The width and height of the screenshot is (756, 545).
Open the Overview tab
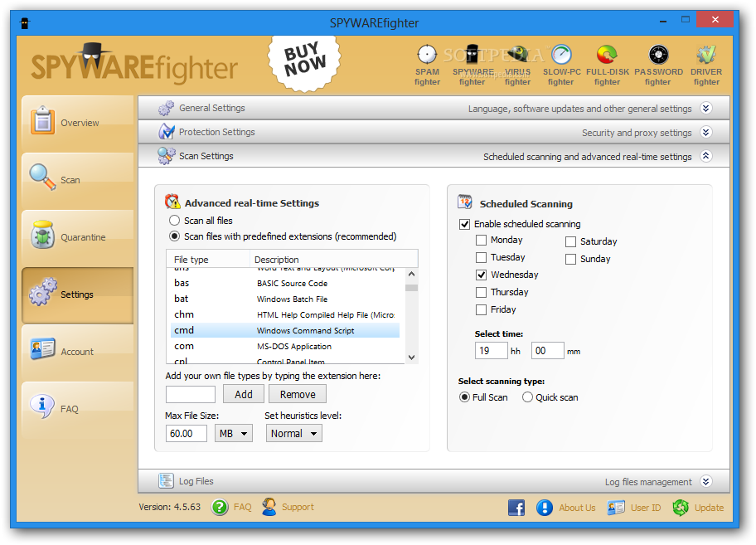(x=78, y=123)
